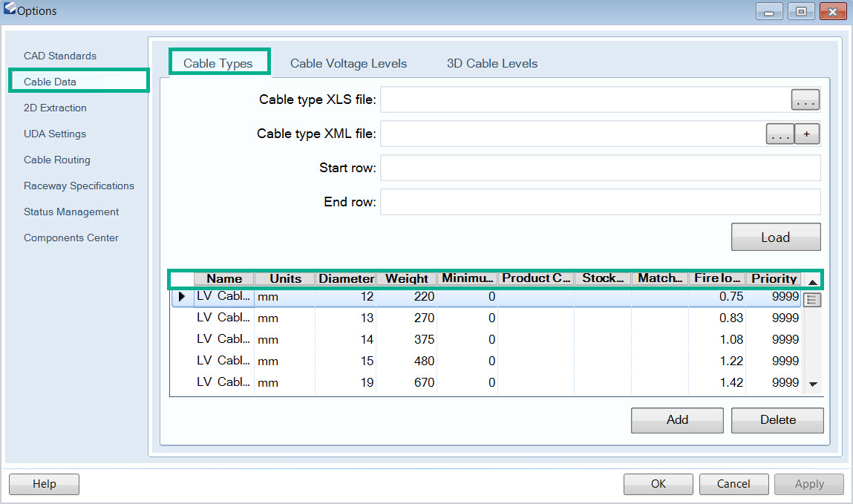
Task: Select Raceway Specifications
Action: click(x=79, y=186)
